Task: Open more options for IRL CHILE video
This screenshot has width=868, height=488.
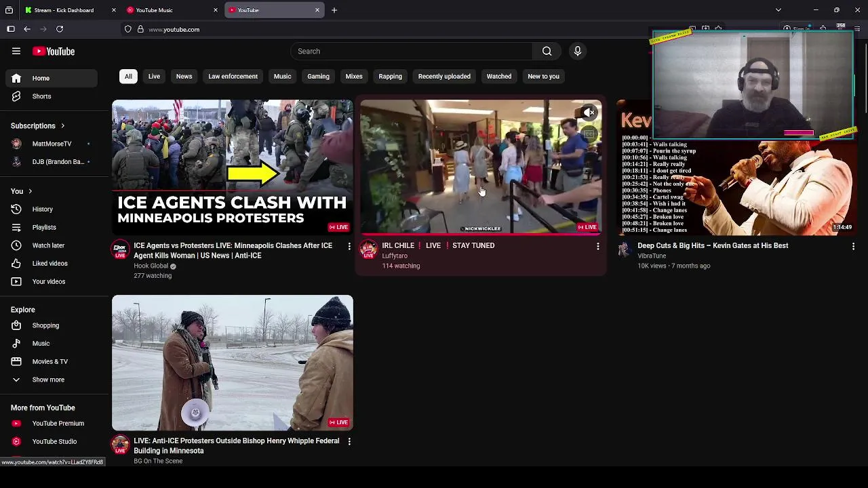Action: (598, 246)
